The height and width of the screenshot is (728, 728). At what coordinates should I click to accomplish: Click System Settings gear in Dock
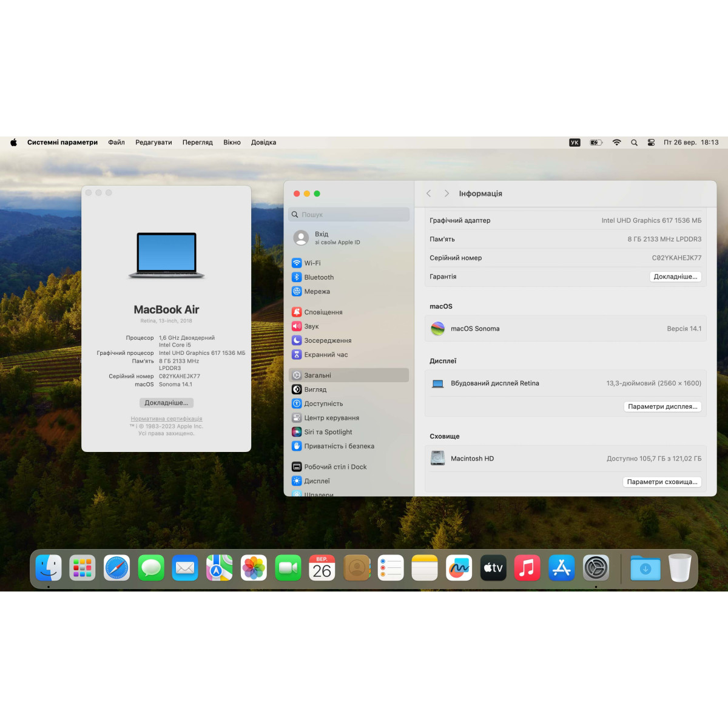coord(596,568)
